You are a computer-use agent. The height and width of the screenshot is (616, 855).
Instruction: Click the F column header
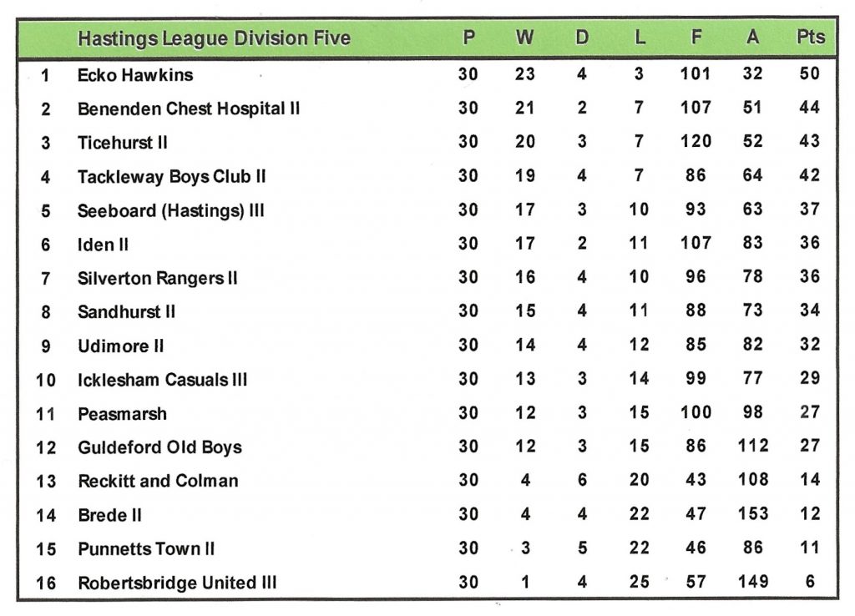pos(696,38)
